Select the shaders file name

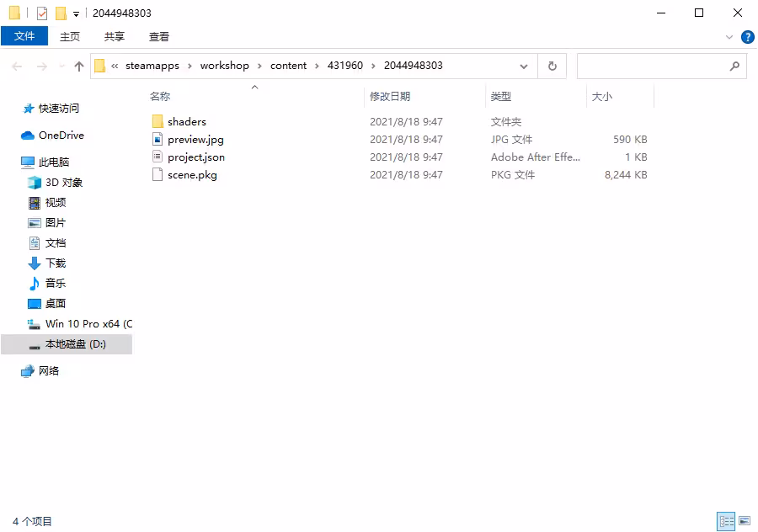click(187, 122)
